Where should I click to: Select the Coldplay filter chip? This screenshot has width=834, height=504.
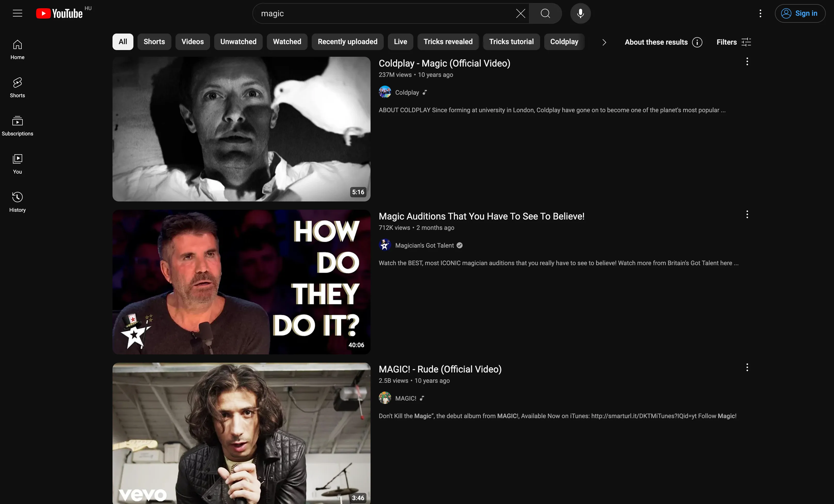(x=564, y=42)
